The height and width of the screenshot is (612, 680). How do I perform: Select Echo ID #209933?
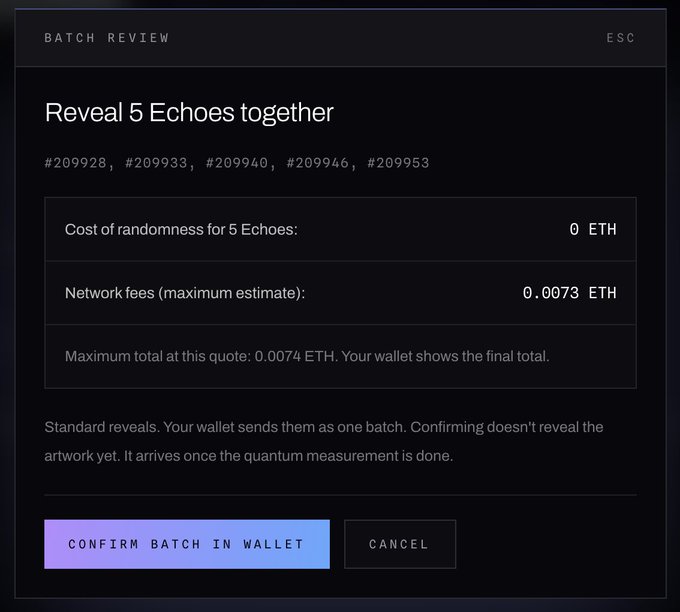tap(156, 163)
